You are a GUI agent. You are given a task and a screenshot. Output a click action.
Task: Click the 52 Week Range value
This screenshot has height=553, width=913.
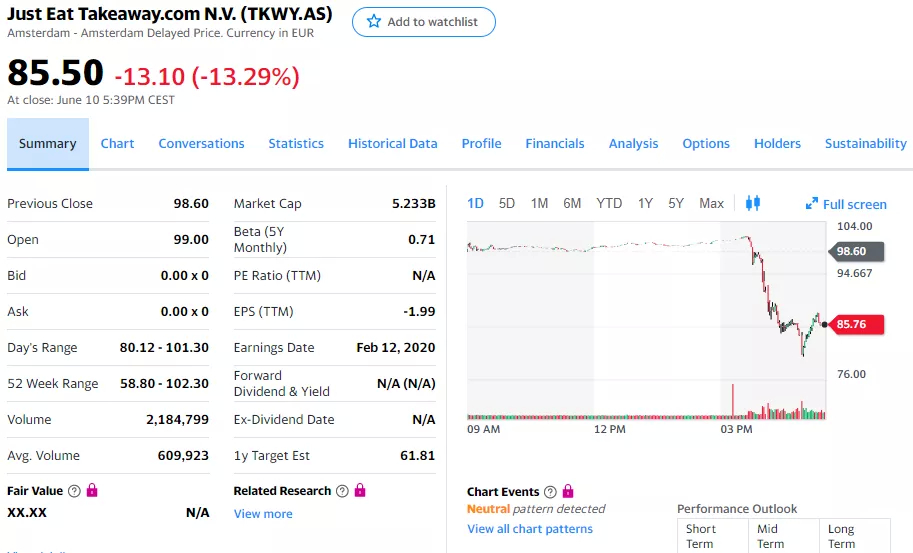pyautogui.click(x=164, y=384)
